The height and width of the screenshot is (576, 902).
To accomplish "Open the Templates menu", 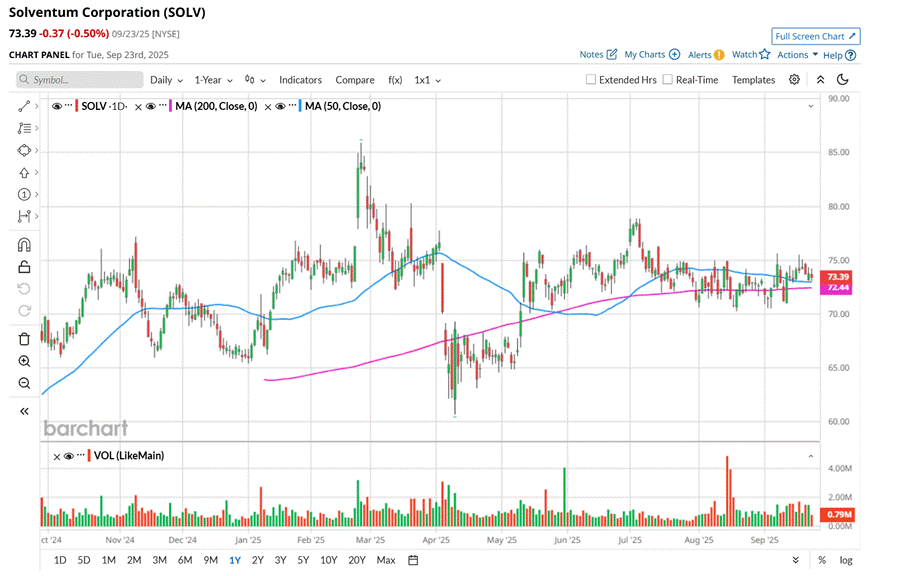I will point(754,80).
